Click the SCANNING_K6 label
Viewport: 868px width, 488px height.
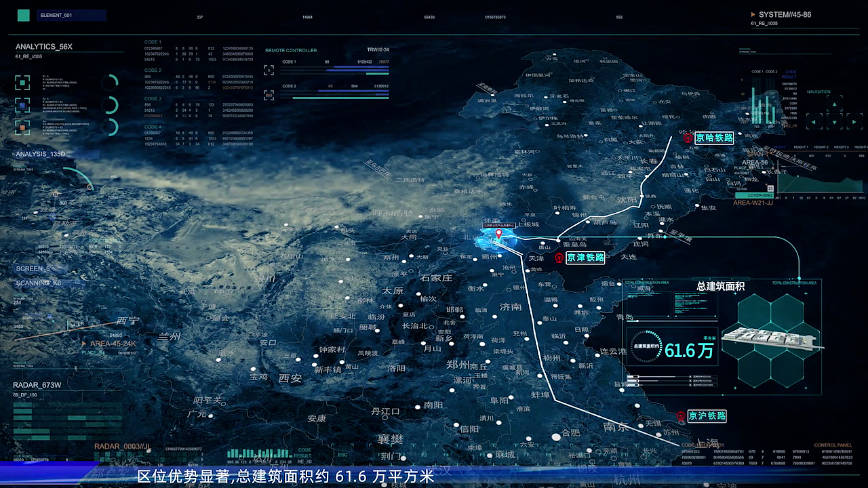click(38, 283)
